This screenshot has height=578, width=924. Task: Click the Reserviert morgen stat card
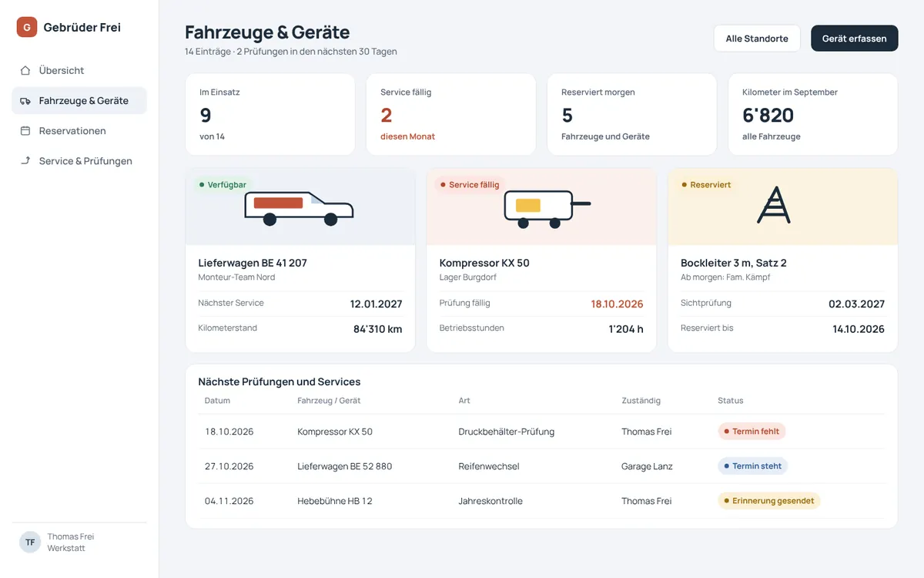coord(632,115)
